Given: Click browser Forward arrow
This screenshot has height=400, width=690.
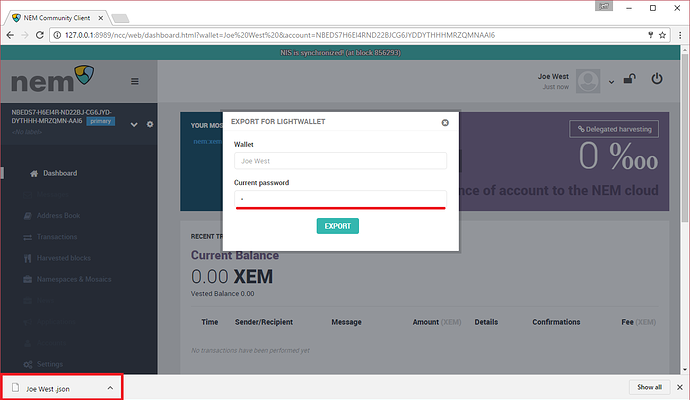Looking at the screenshot, I should 25,35.
